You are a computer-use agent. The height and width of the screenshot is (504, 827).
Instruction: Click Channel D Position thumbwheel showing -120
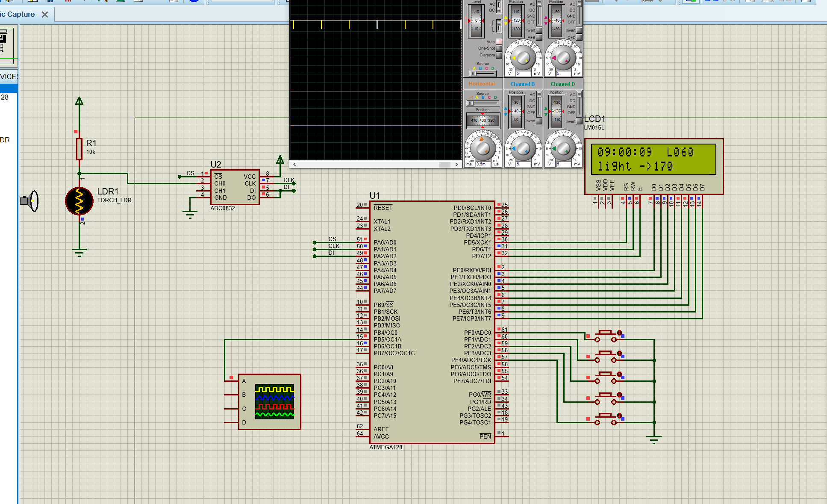(556, 111)
